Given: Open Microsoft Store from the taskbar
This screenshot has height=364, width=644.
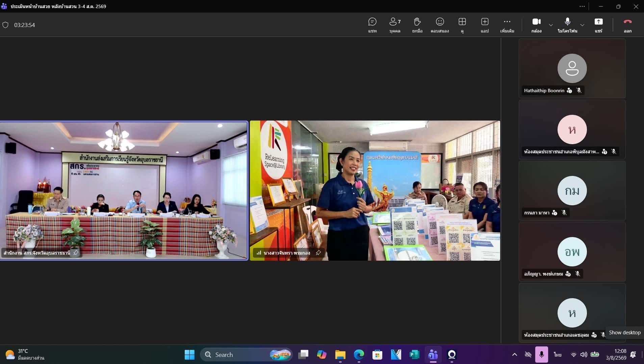Looking at the screenshot, I should tap(377, 355).
